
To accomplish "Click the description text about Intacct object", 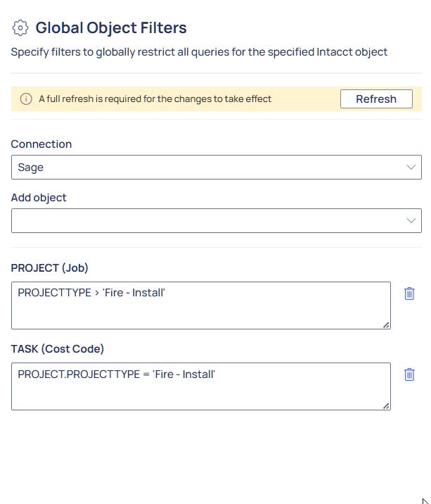I will tap(199, 52).
